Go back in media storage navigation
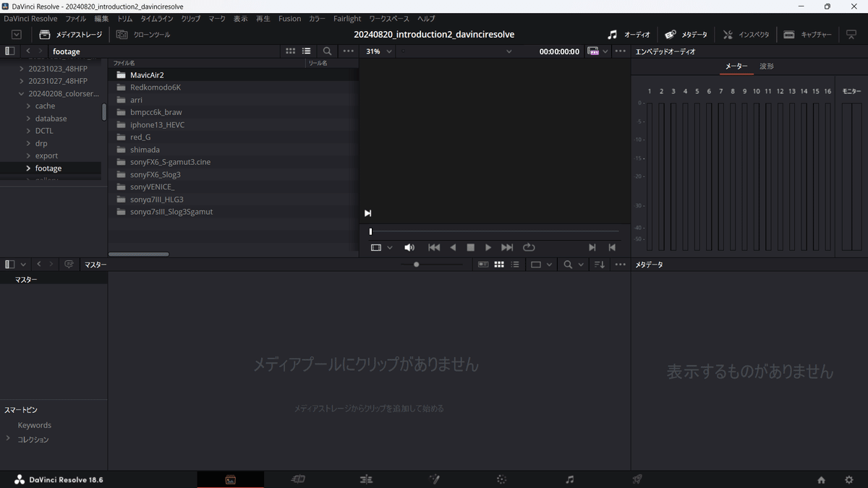The width and height of the screenshot is (868, 488). pyautogui.click(x=28, y=51)
